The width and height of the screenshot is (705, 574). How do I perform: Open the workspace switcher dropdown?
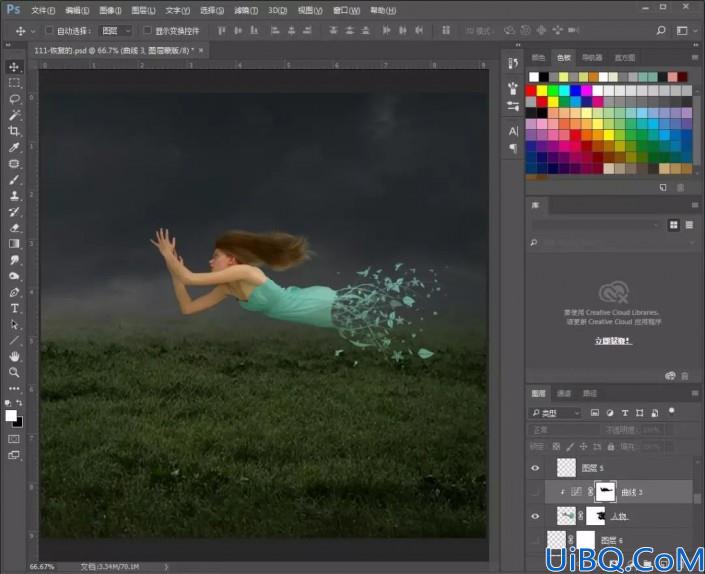click(685, 30)
